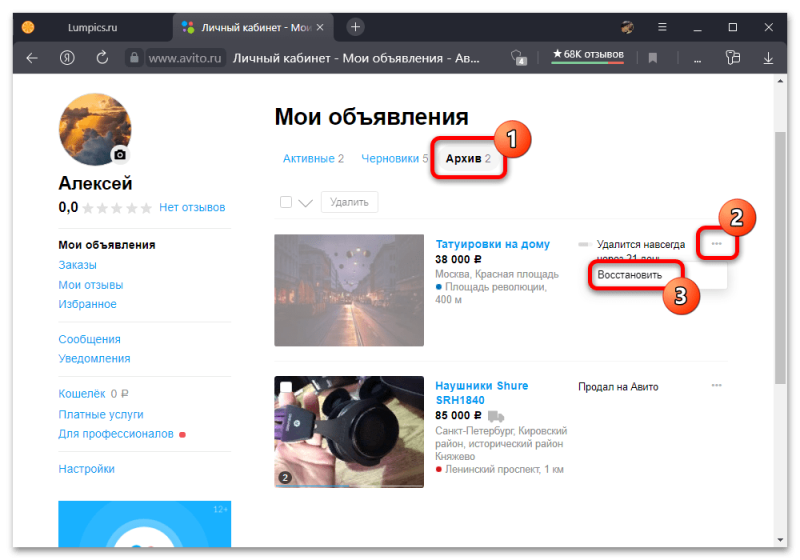800x560 pixels.
Task: Bookmark the page with the bookmark icon
Action: click(x=652, y=58)
